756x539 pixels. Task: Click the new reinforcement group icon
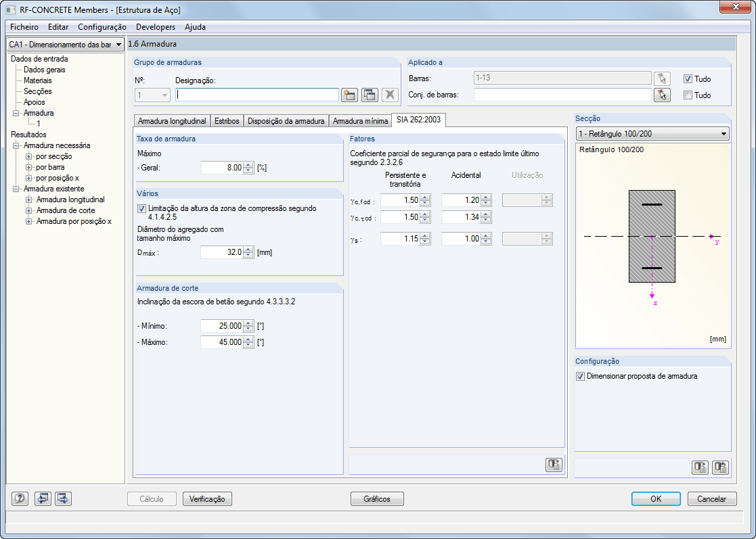coord(349,95)
